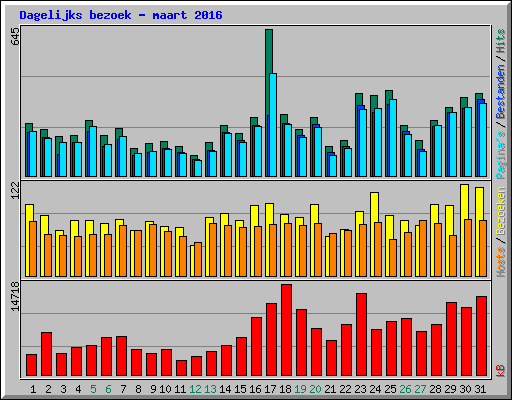Click the cyan Pagina's bar for day 5
The height and width of the screenshot is (400, 512).
pos(93,151)
